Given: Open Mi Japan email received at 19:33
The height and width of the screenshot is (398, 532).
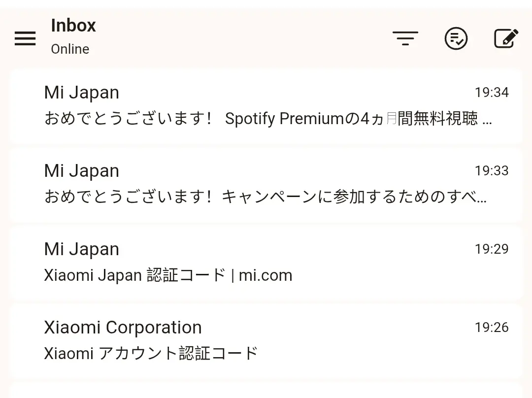Looking at the screenshot, I should pyautogui.click(x=266, y=185).
